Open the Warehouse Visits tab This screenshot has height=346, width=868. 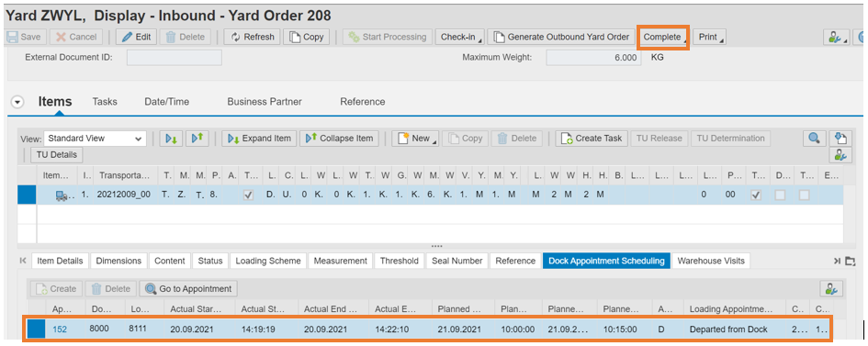711,261
